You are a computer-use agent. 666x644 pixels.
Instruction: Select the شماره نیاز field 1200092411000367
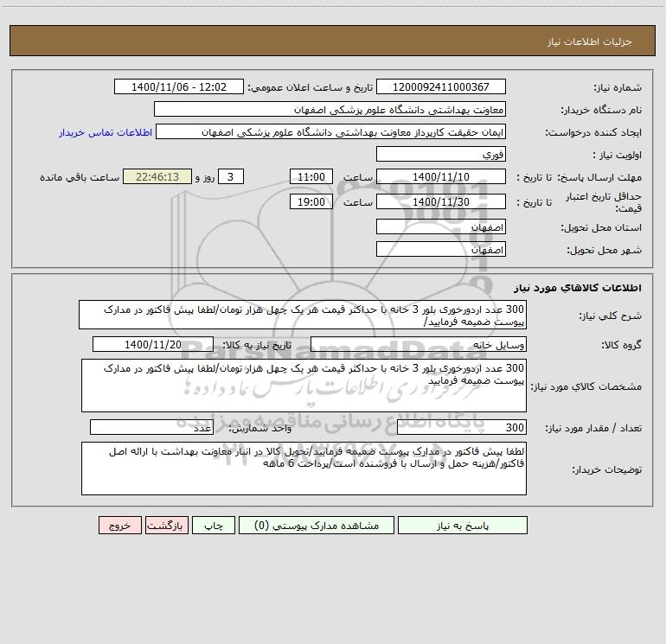(441, 86)
